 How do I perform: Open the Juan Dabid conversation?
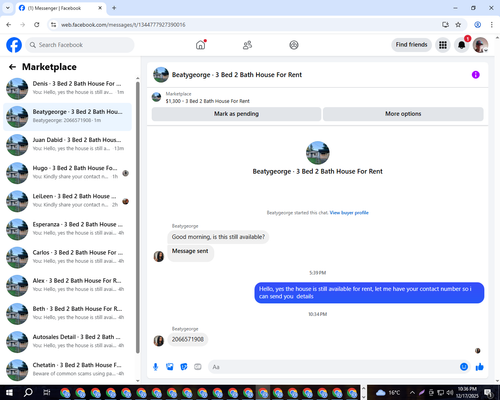click(x=68, y=145)
